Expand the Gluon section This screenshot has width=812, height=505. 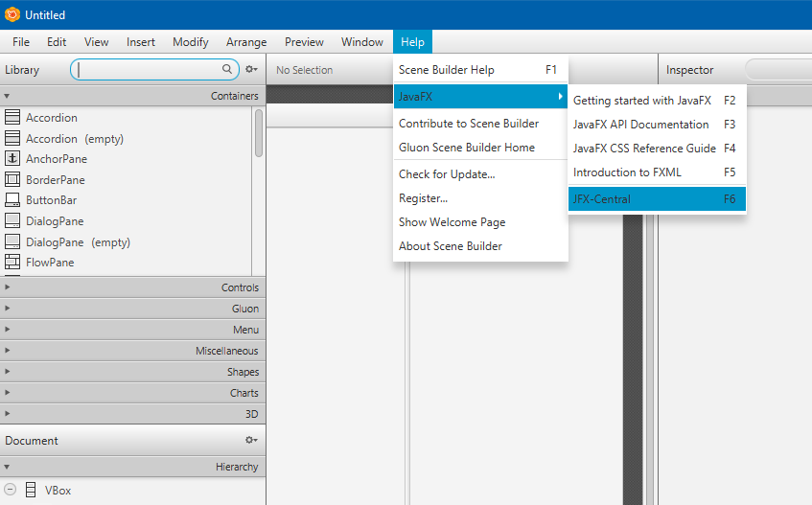click(x=8, y=308)
